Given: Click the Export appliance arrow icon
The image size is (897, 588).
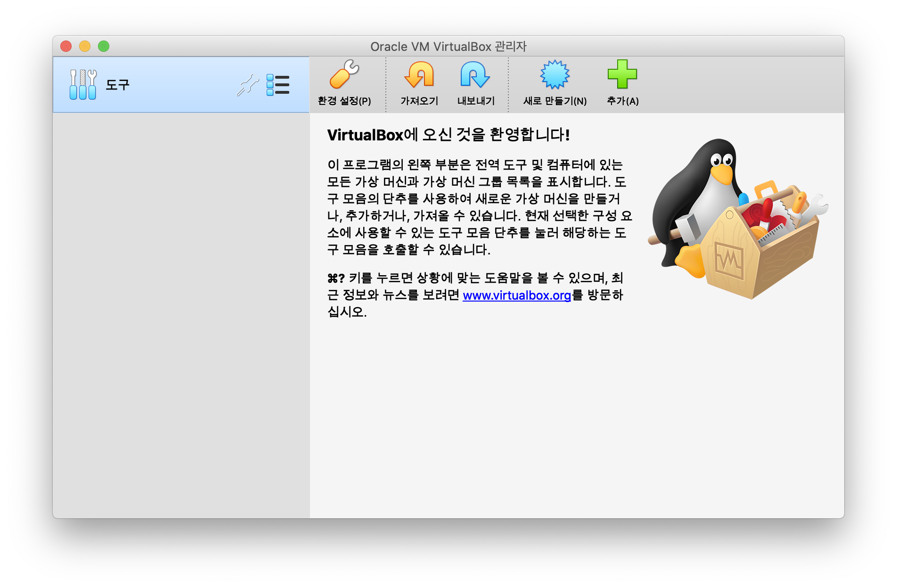Looking at the screenshot, I should coord(475,74).
